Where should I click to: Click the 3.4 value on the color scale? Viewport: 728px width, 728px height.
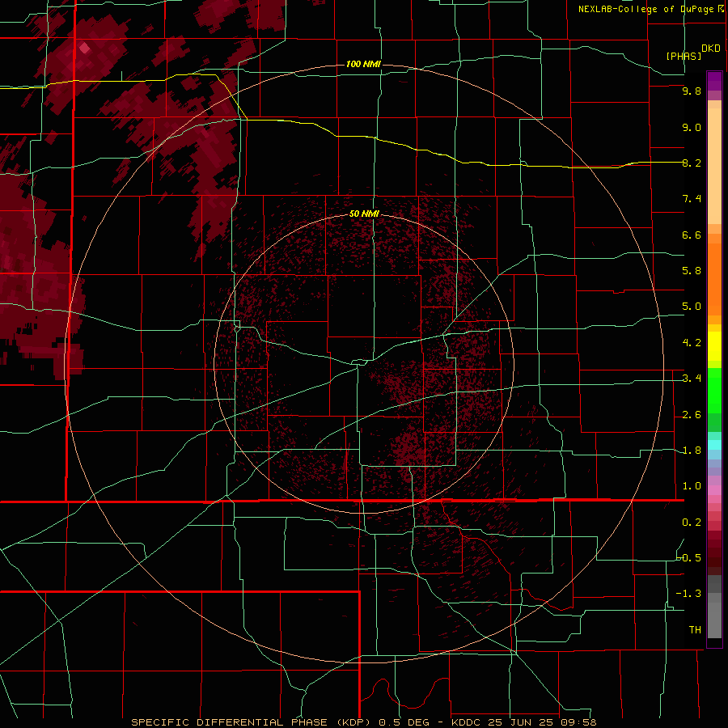pyautogui.click(x=692, y=379)
